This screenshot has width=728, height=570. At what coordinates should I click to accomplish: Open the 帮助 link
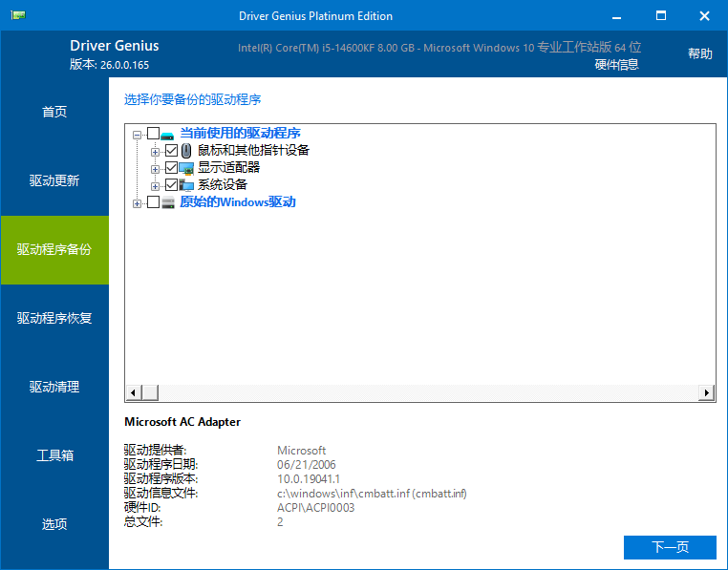699,53
